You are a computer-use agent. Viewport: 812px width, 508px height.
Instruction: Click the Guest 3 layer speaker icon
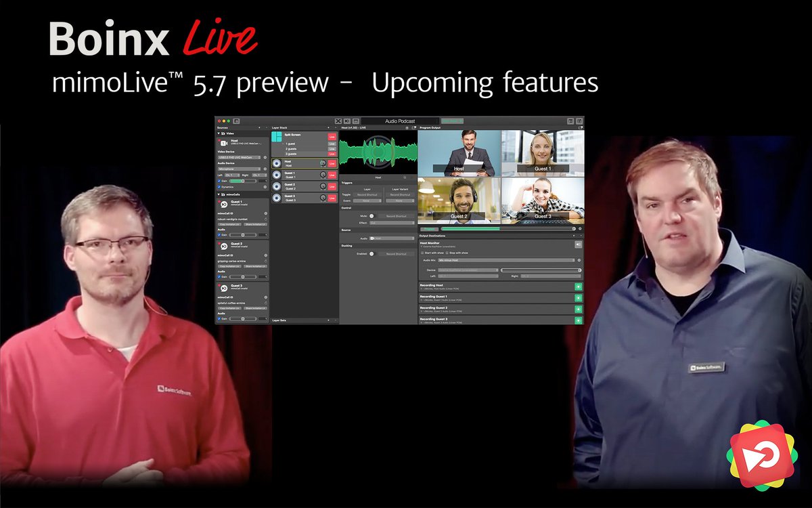click(x=277, y=198)
